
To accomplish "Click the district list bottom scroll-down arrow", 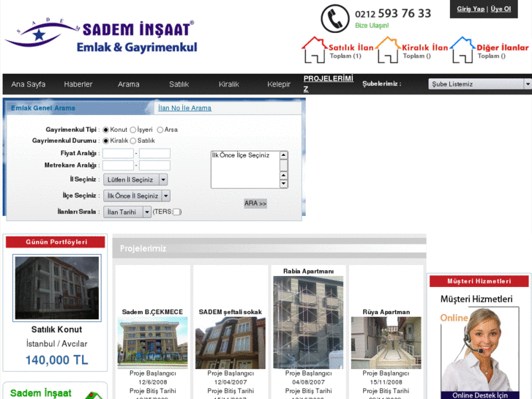I will tap(284, 184).
